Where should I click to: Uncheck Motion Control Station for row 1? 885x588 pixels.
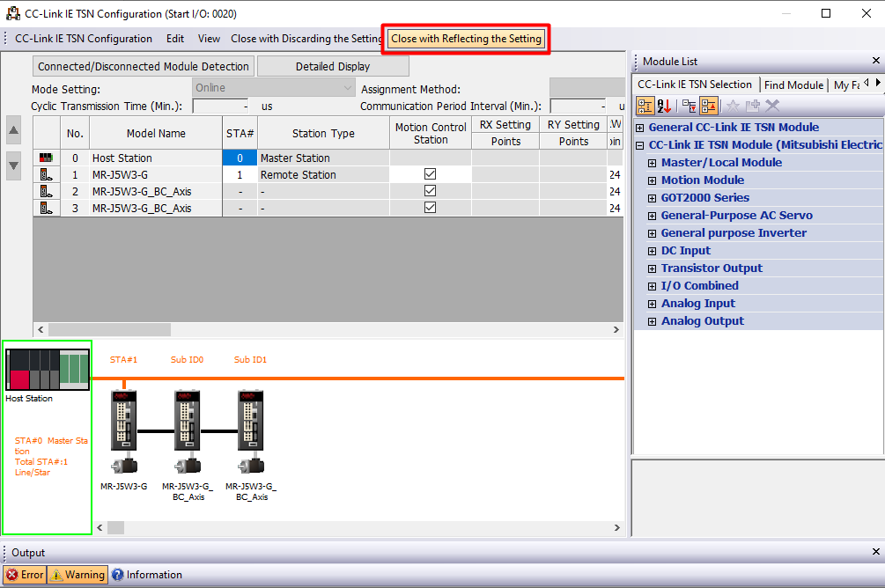coord(430,174)
